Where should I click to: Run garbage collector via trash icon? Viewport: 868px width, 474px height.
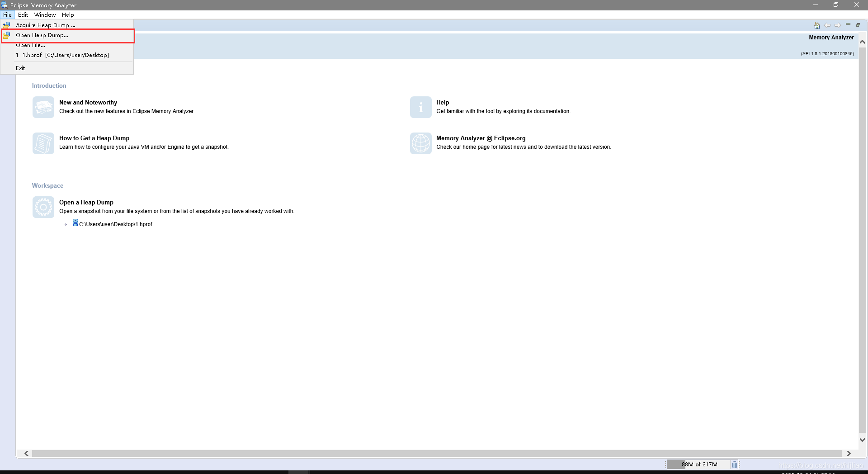735,465
